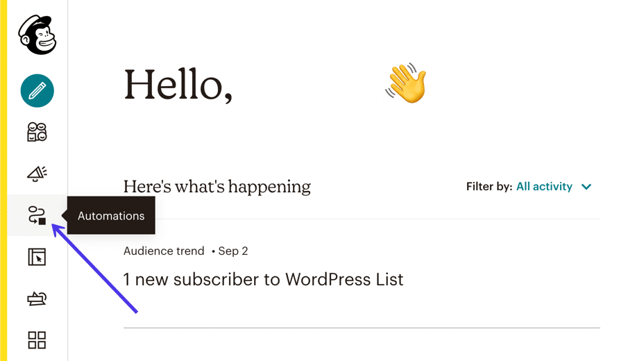The image size is (644, 361).
Task: Click the Automations tooltip label
Action: 111,216
